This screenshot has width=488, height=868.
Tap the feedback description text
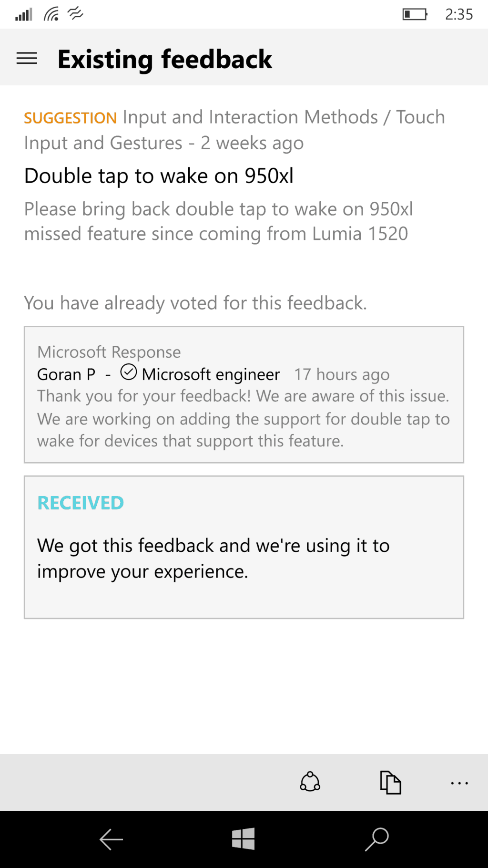(218, 221)
